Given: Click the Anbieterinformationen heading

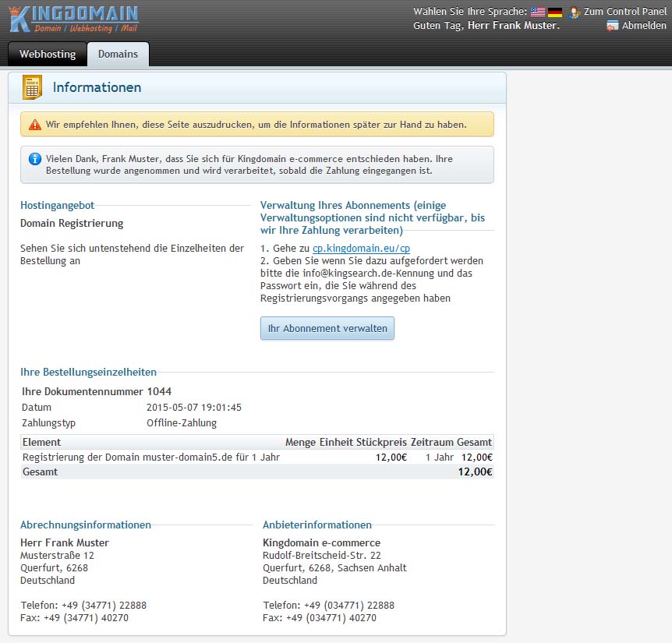Looking at the screenshot, I should pyautogui.click(x=317, y=525).
